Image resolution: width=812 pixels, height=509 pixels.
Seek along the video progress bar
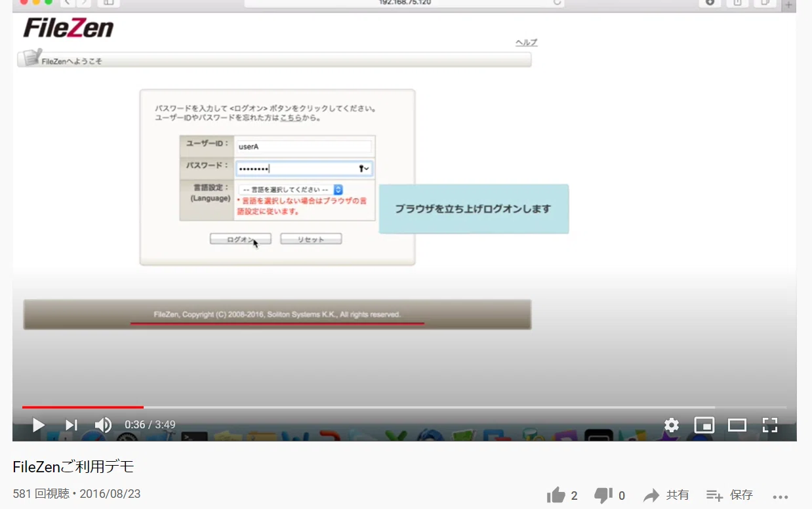click(405, 407)
